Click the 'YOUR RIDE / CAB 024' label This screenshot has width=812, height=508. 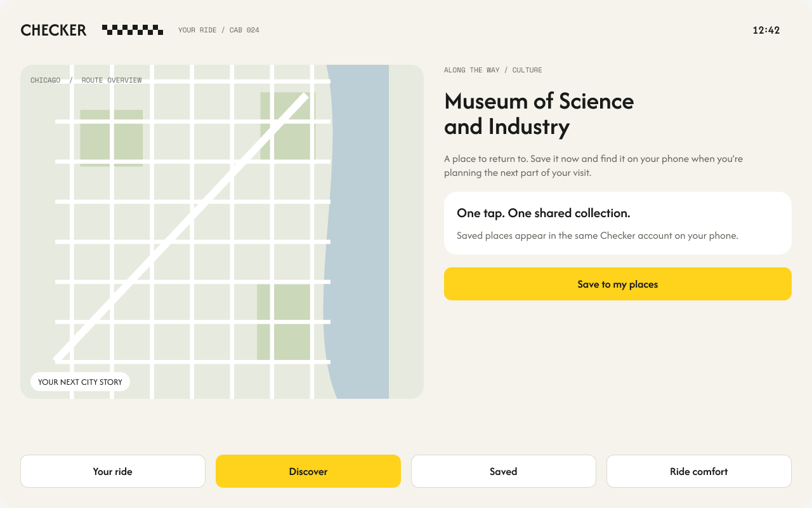[219, 30]
